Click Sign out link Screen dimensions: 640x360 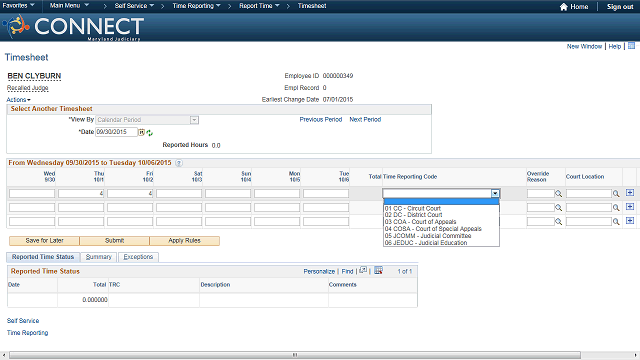[x=620, y=7]
